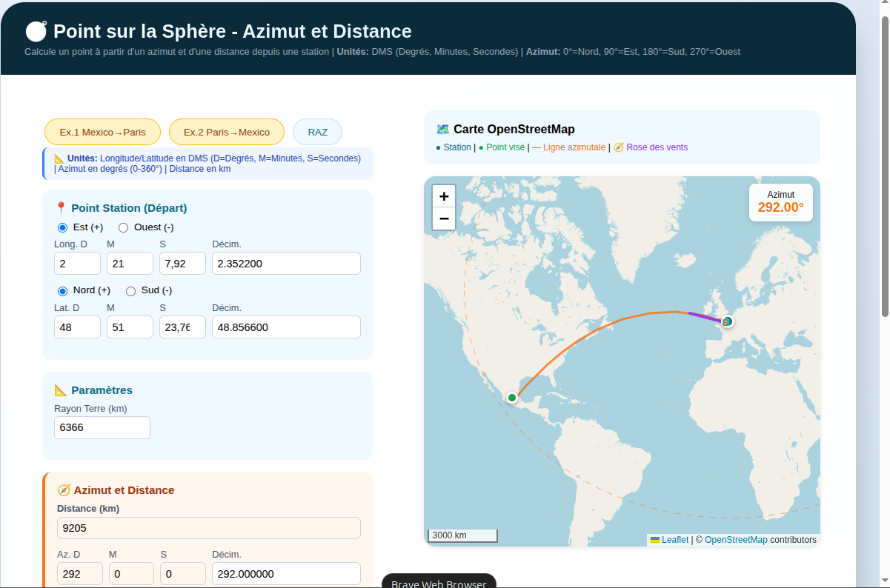Select Est (+) longitude radio
The image size is (890, 588).
click(63, 227)
